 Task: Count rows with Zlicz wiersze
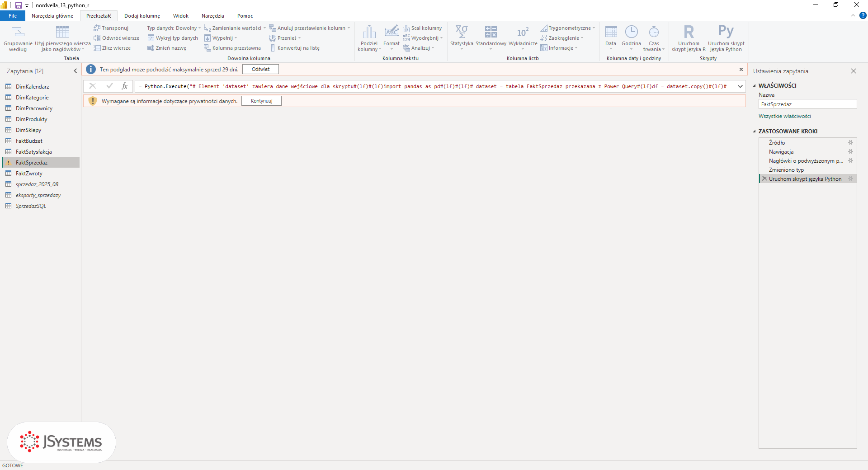tap(112, 48)
